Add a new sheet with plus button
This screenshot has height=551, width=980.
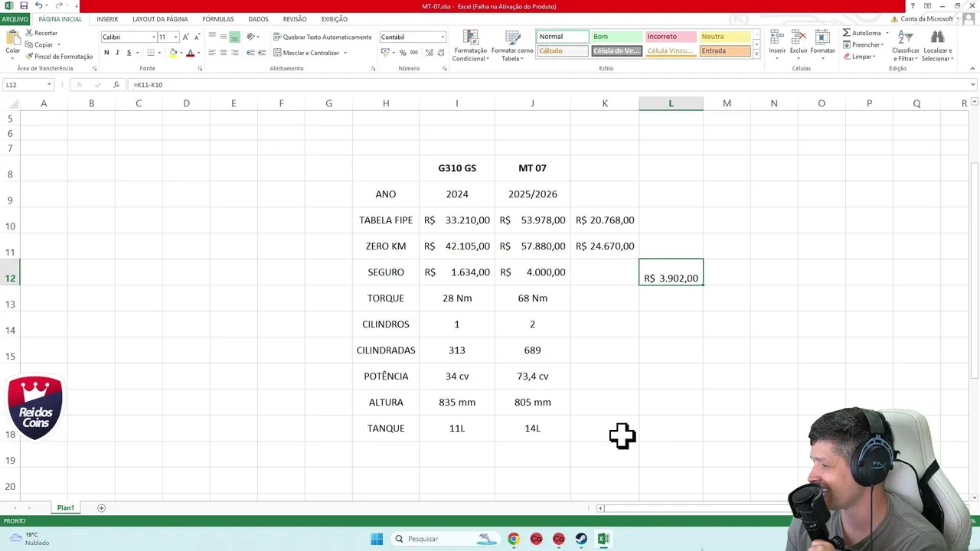pyautogui.click(x=101, y=508)
